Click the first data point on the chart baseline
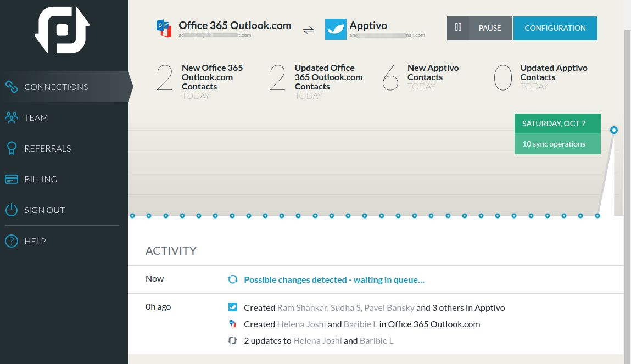Screen dimensions: 631x364 (132, 216)
